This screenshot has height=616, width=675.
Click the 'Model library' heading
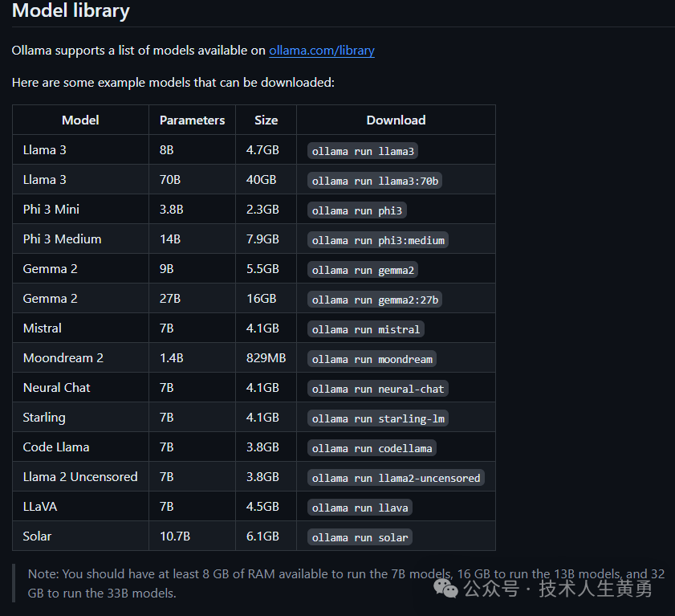tap(71, 10)
